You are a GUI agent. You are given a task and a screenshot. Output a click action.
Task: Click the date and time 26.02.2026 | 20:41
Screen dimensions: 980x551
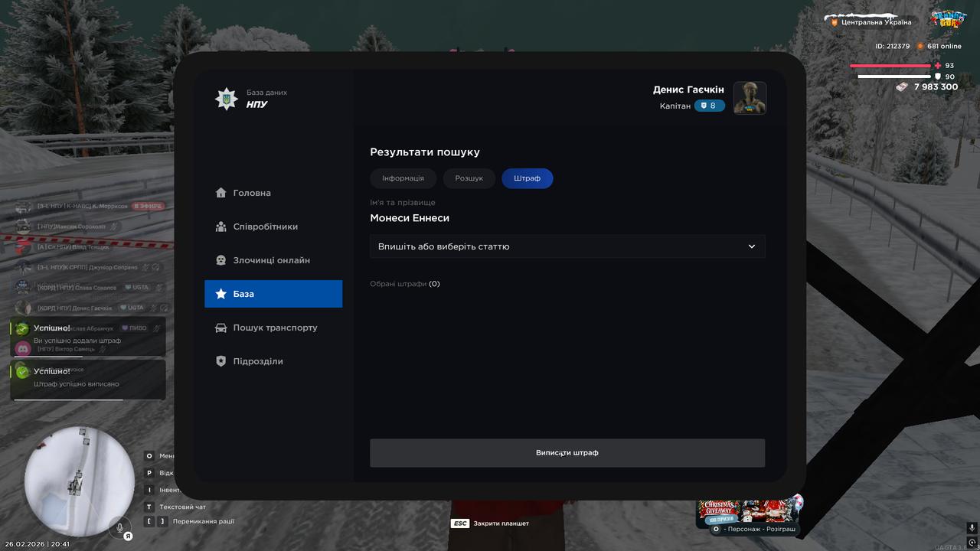(x=38, y=544)
